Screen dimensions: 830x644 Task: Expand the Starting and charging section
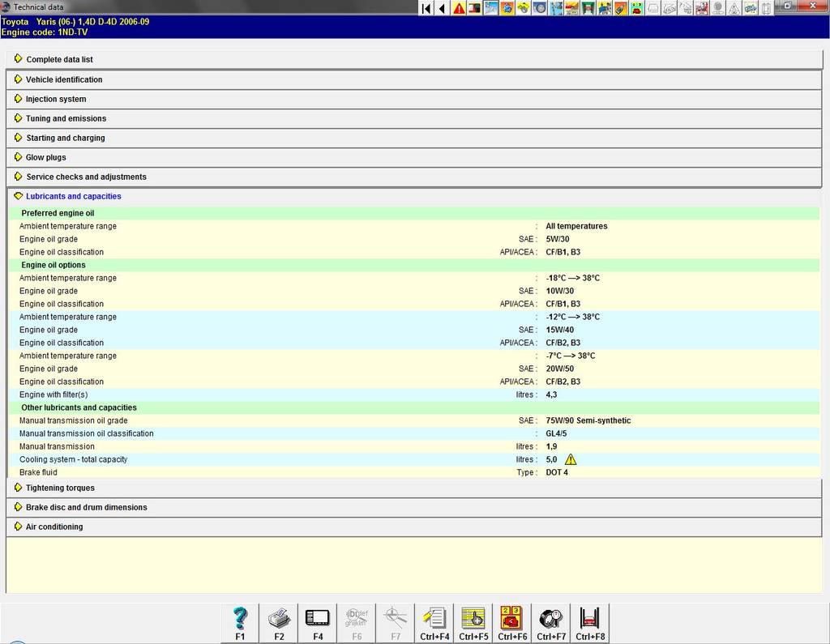coord(414,138)
